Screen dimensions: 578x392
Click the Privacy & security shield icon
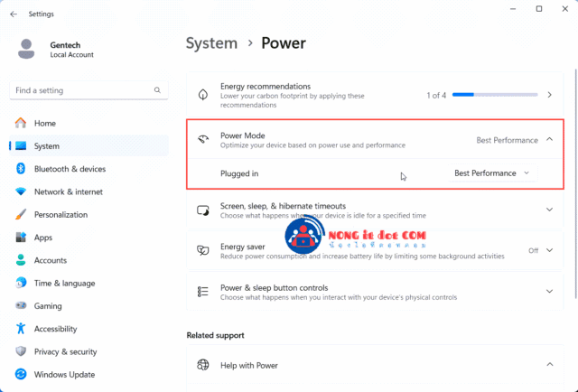21,351
